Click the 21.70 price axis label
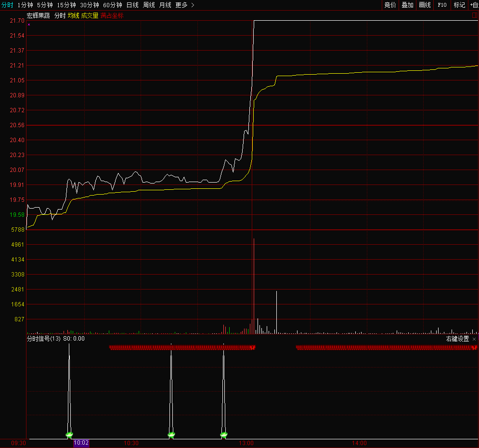This screenshot has height=448, width=479. pyautogui.click(x=17, y=21)
